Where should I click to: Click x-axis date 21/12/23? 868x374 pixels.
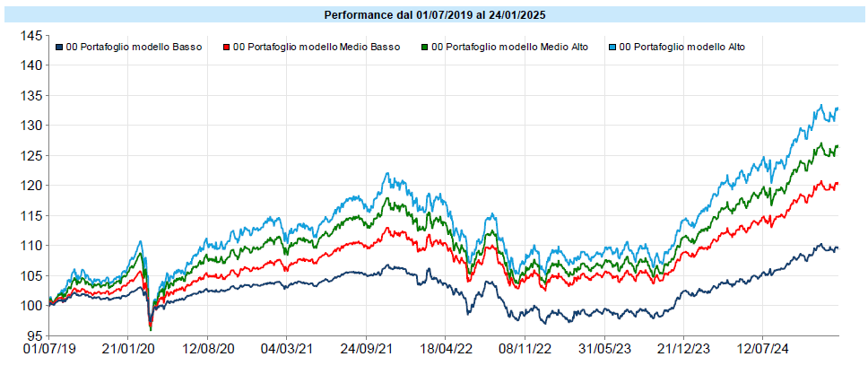[683, 350]
